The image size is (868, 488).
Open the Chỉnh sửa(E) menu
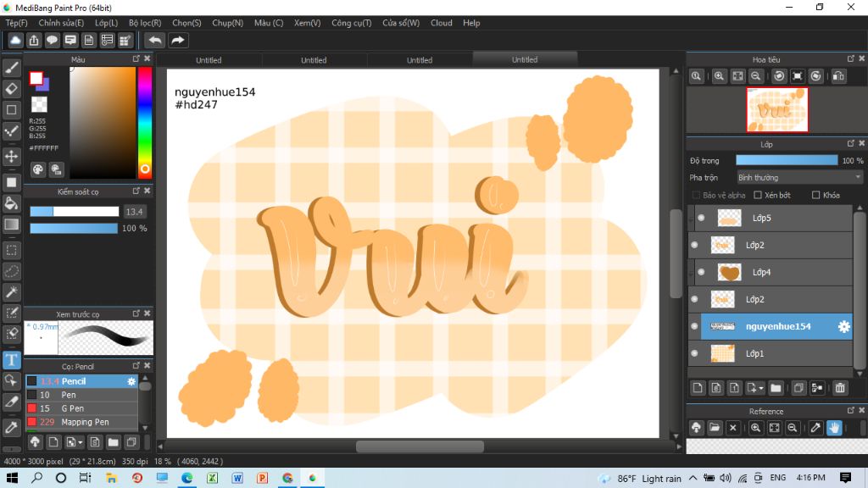click(x=61, y=23)
